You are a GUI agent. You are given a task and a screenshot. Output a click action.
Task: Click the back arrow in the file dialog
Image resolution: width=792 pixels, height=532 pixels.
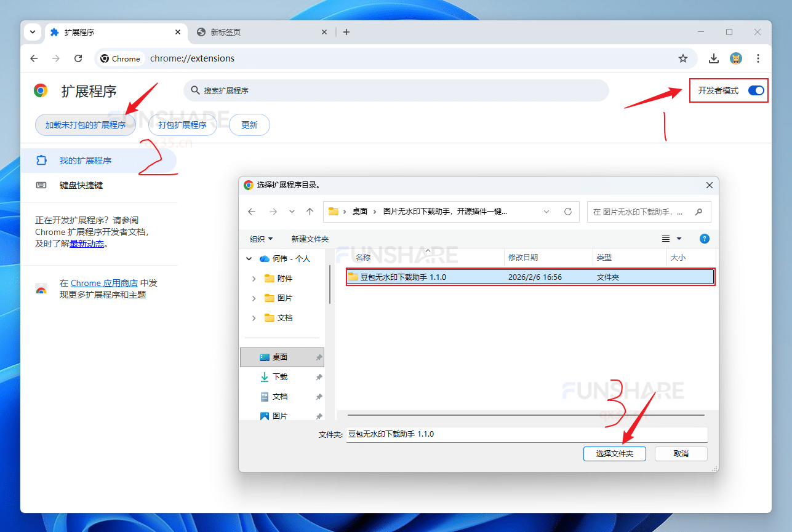coord(252,212)
